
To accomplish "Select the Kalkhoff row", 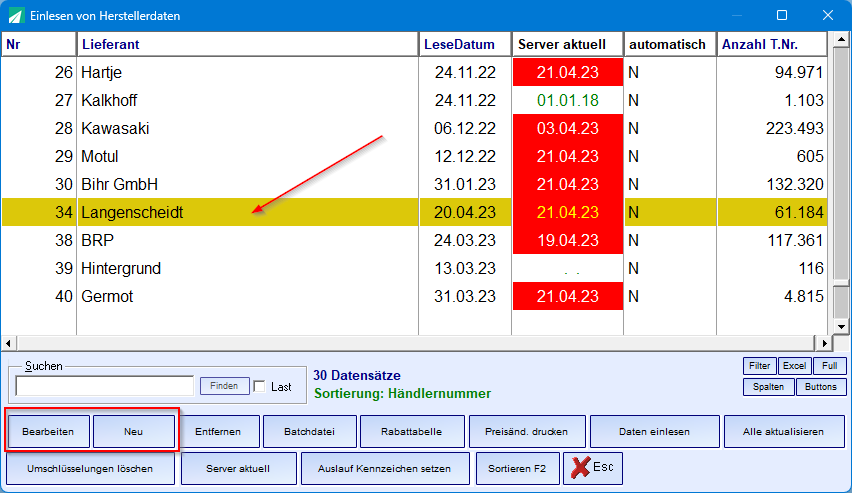I will click(415, 100).
